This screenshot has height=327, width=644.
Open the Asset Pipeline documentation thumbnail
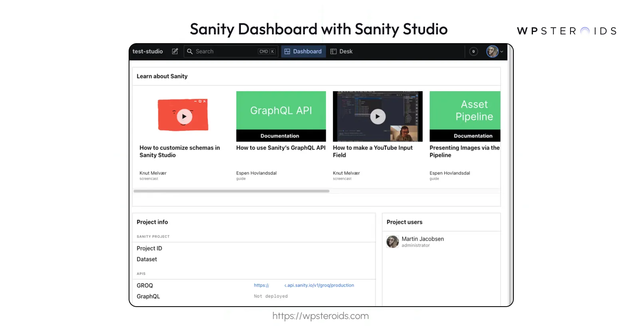[x=465, y=116]
